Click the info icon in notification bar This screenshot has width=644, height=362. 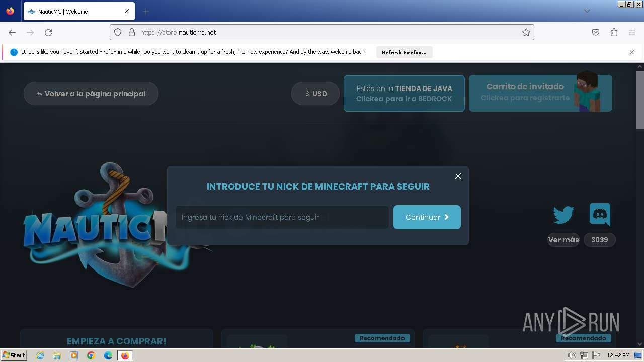[14, 52]
